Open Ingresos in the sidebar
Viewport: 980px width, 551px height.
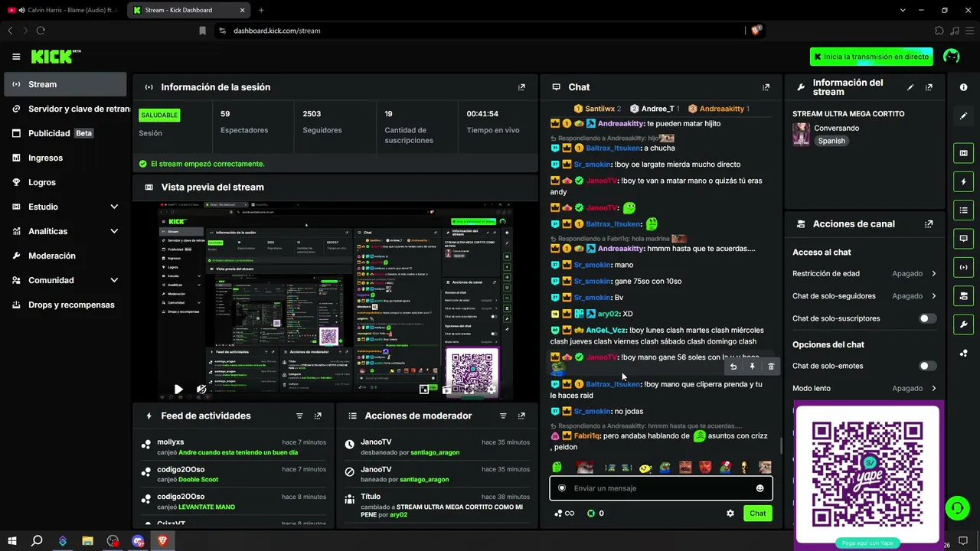click(65, 158)
